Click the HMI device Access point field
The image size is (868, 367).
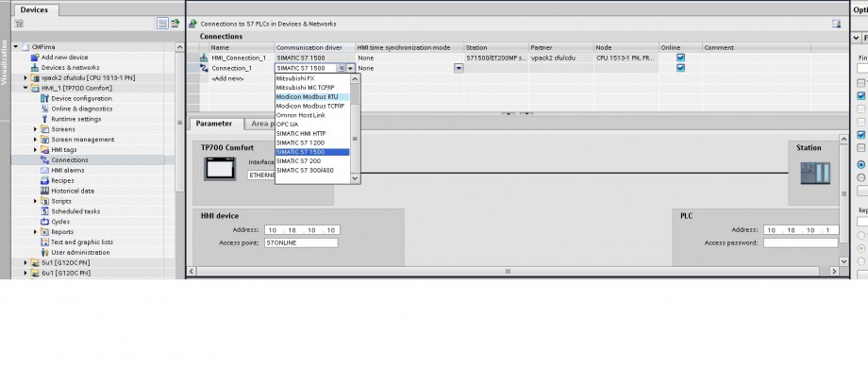pyautogui.click(x=301, y=243)
